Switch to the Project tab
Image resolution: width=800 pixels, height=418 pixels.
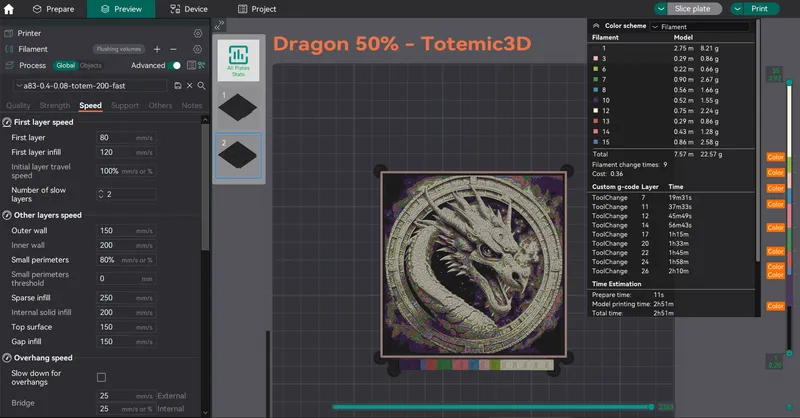(257, 9)
